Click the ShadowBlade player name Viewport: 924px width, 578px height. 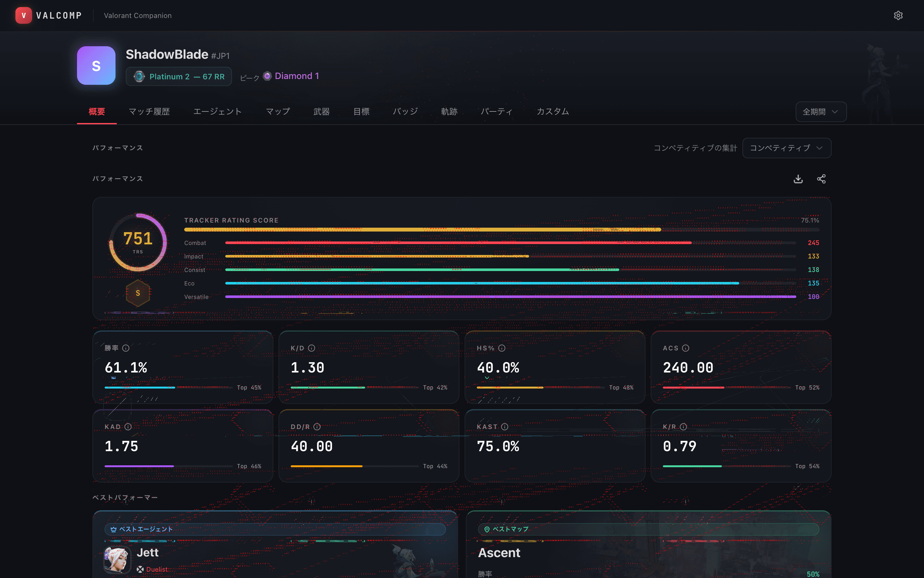167,54
